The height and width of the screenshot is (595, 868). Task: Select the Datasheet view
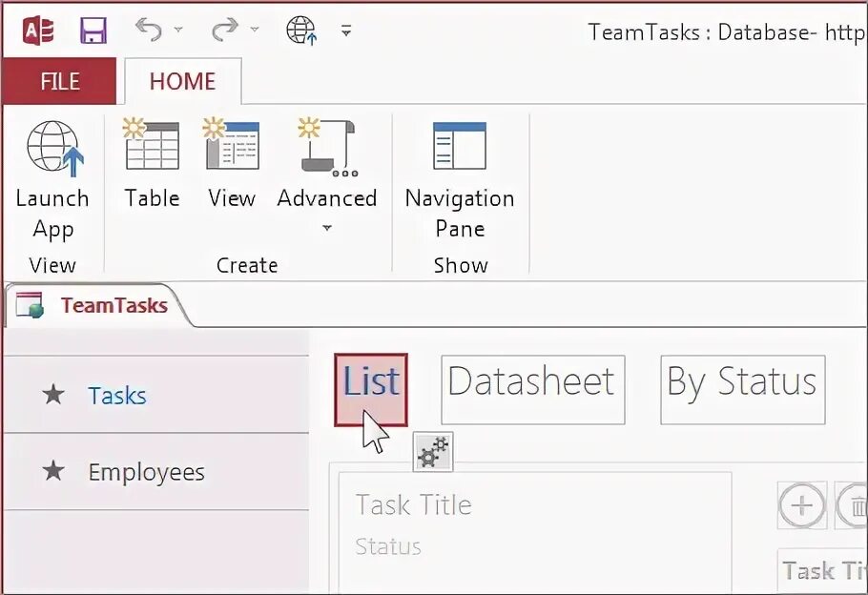click(x=533, y=390)
